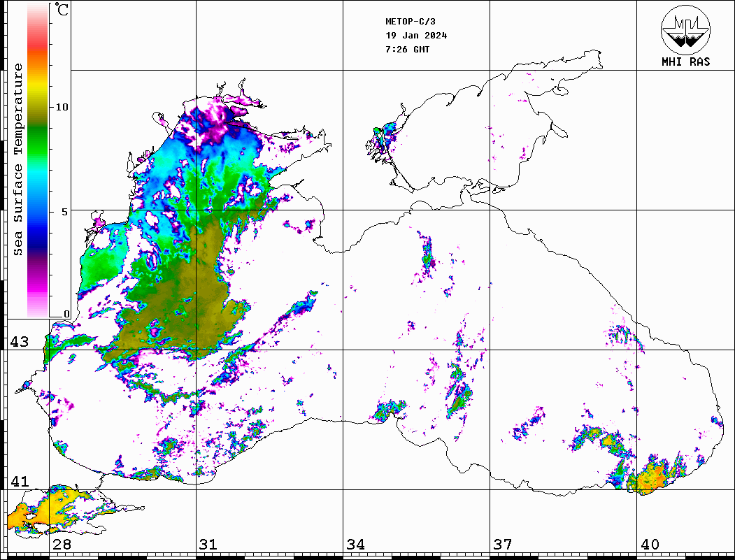This screenshot has width=735, height=560.
Task: Click the longitude label '40'
Action: (650, 545)
